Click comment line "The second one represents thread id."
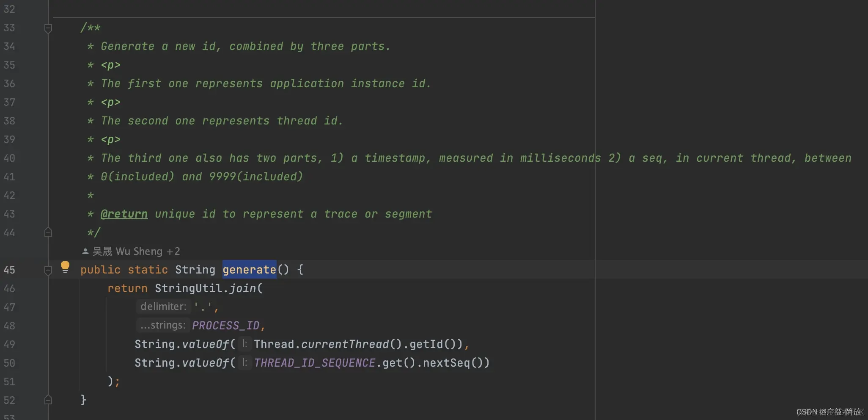Screen dimensions: 868x420 [222, 121]
